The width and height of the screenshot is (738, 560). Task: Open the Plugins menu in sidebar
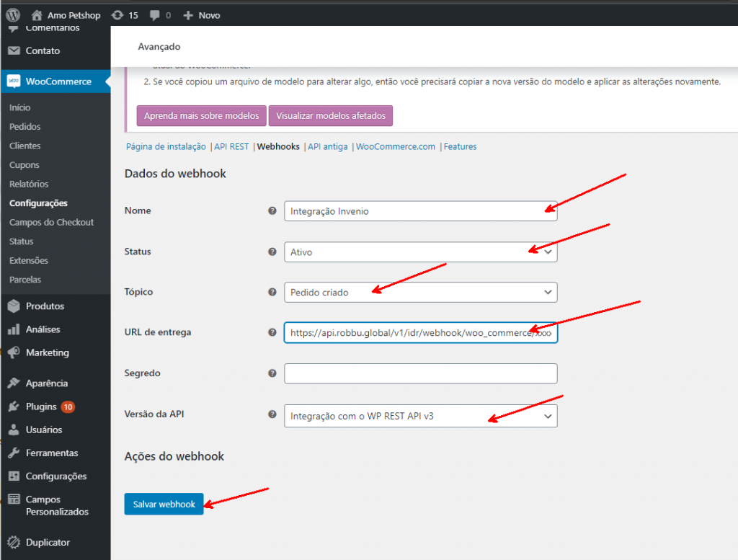[41, 406]
